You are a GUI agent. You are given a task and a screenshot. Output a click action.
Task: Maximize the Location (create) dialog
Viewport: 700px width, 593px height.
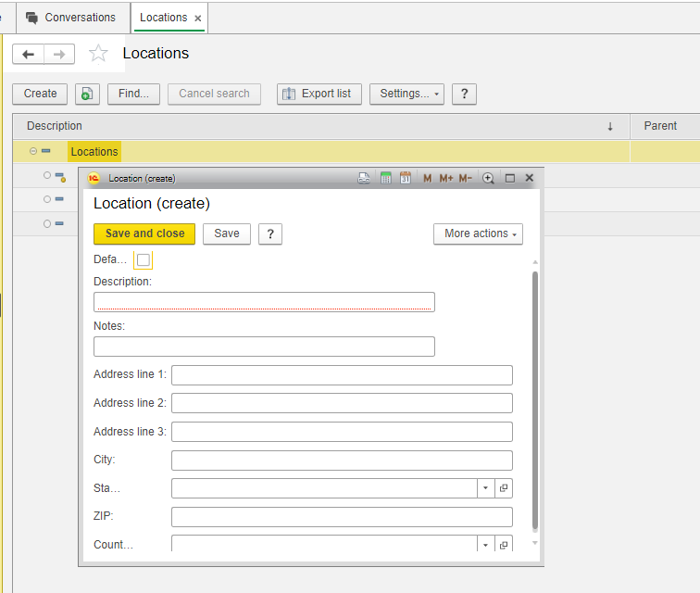[x=510, y=178]
